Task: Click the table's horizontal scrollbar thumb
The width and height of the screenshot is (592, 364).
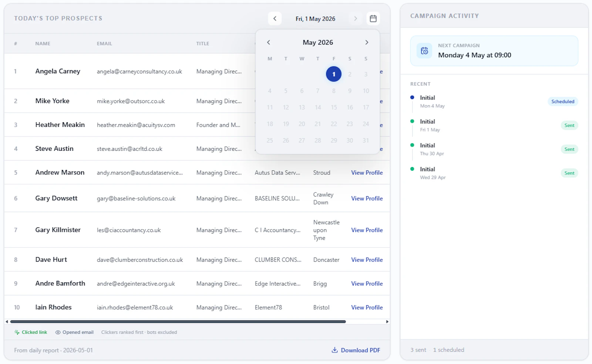Action: coord(178,322)
